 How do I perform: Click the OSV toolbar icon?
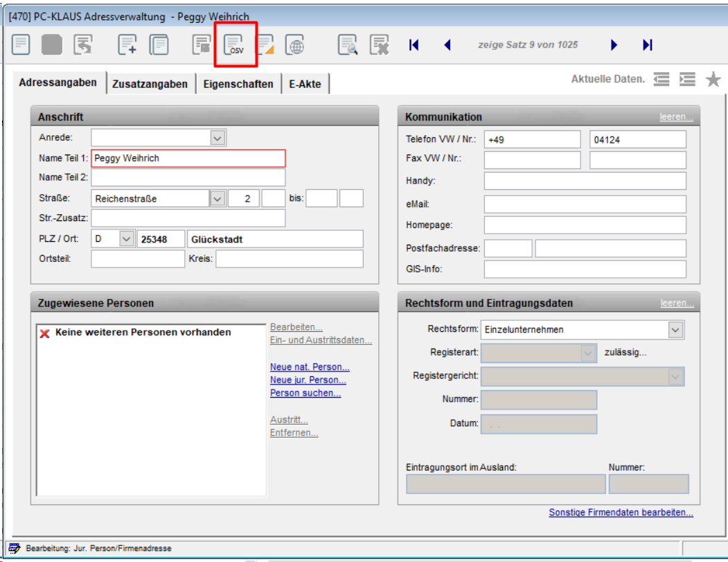pyautogui.click(x=236, y=45)
